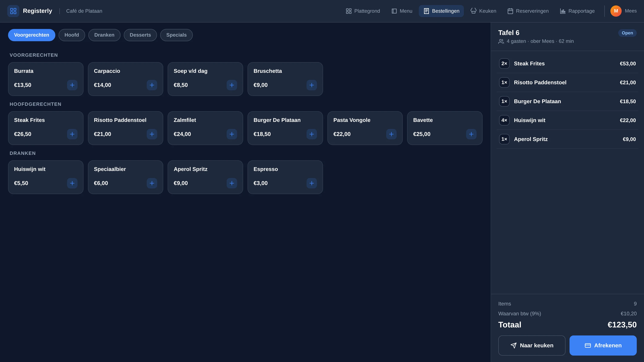Select Burger De Plataan order line

coord(567,101)
